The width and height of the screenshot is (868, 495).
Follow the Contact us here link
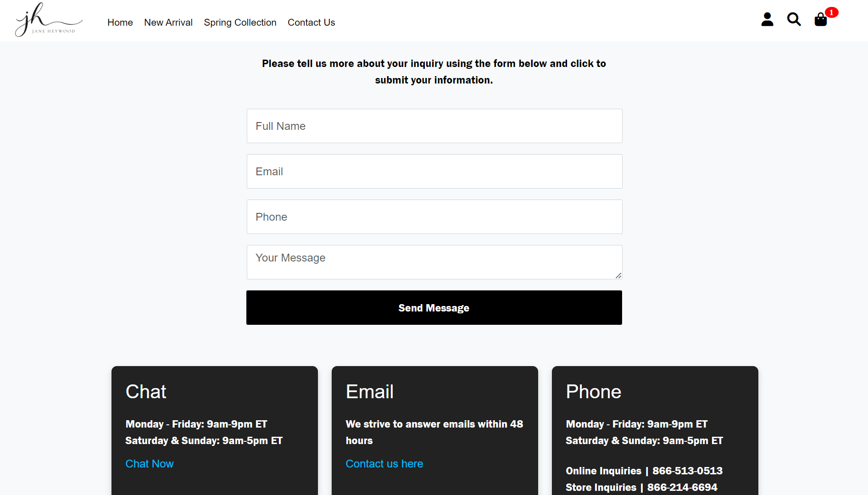click(x=384, y=464)
